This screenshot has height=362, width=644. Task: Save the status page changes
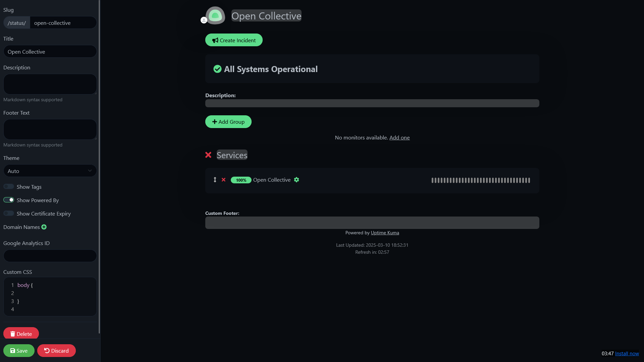(19, 351)
